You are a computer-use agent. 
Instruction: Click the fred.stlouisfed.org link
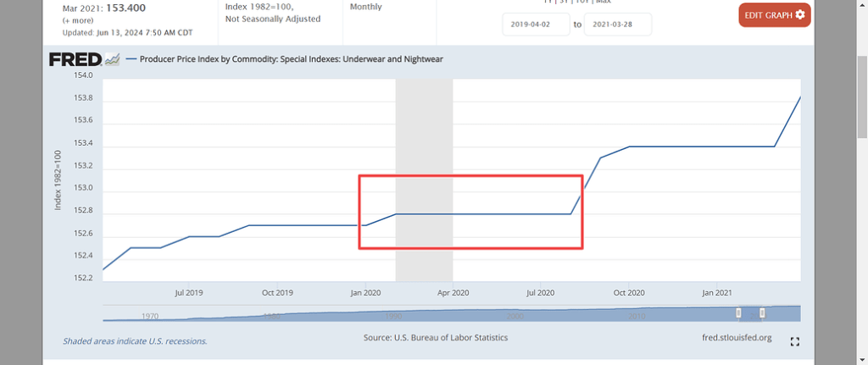click(x=732, y=338)
